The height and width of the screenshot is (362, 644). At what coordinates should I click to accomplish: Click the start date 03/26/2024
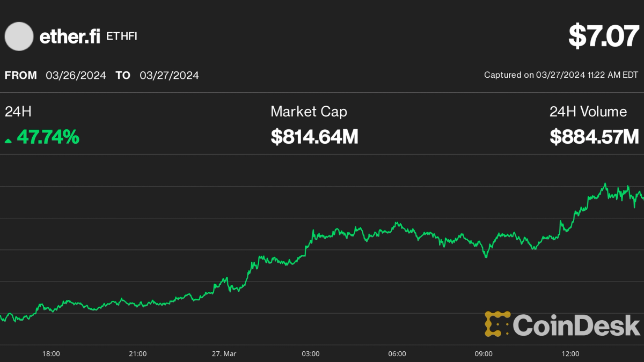pyautogui.click(x=76, y=75)
